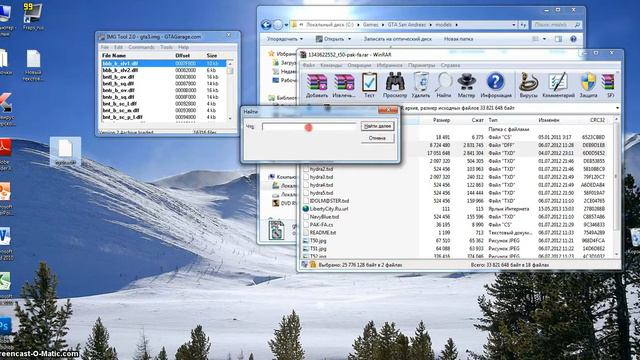Open the Файл menu in WinRAR
The image size is (640, 360).
pos(308,65)
